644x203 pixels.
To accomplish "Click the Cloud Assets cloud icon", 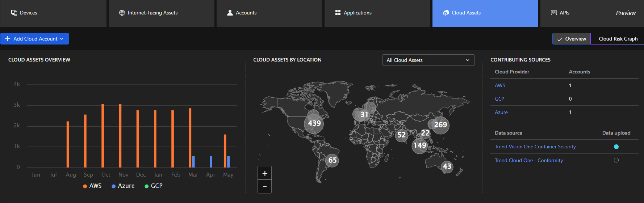I will coord(446,13).
